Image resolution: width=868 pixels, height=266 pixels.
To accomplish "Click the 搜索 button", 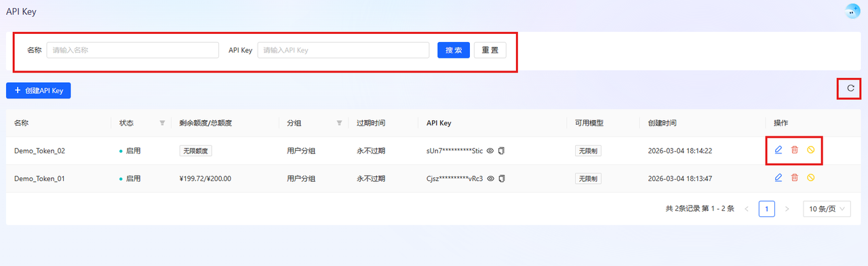I will click(454, 50).
